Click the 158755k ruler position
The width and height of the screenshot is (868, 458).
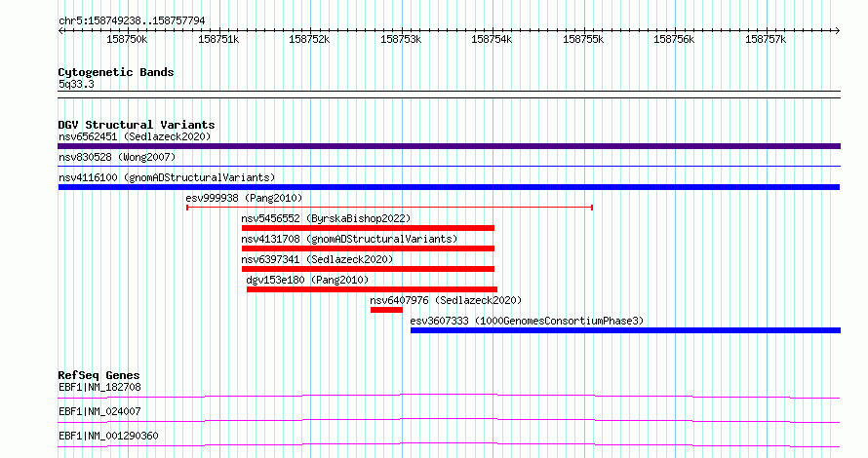(x=583, y=39)
